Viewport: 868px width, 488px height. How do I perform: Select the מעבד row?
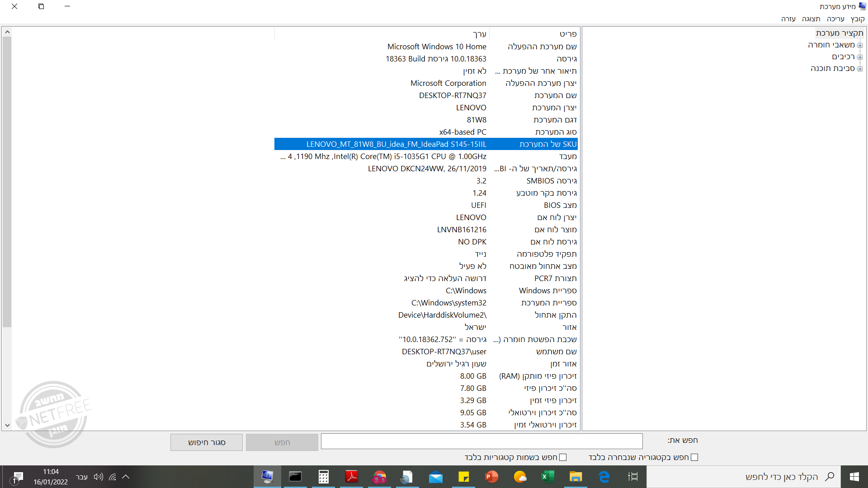pyautogui.click(x=426, y=156)
